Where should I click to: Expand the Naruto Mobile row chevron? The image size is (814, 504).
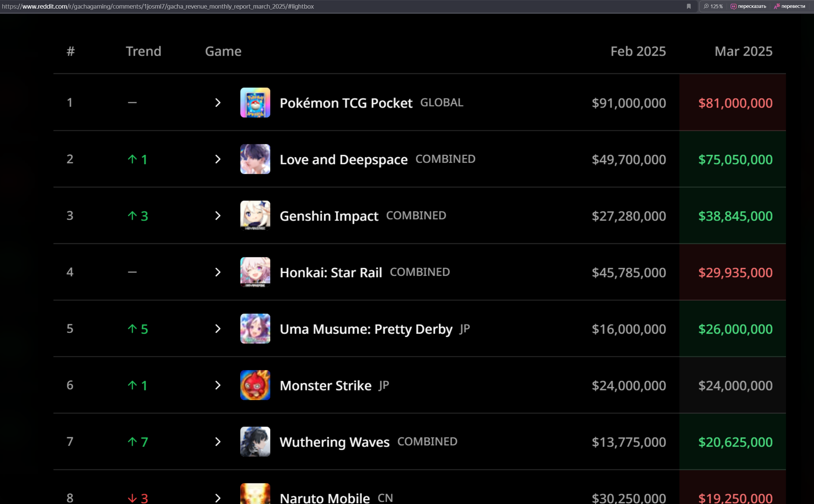click(x=218, y=498)
